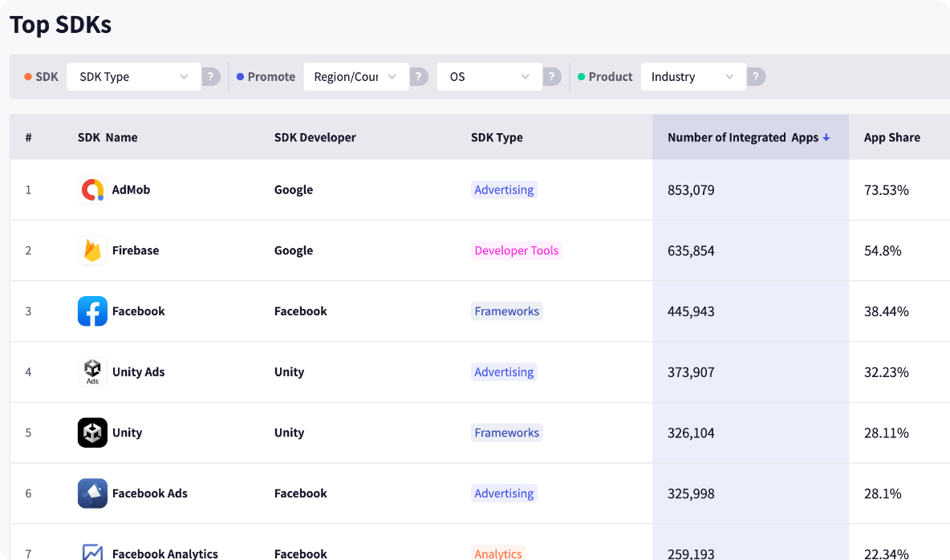Click the app share 28.11%
The image size is (950, 560).
coord(887,432)
